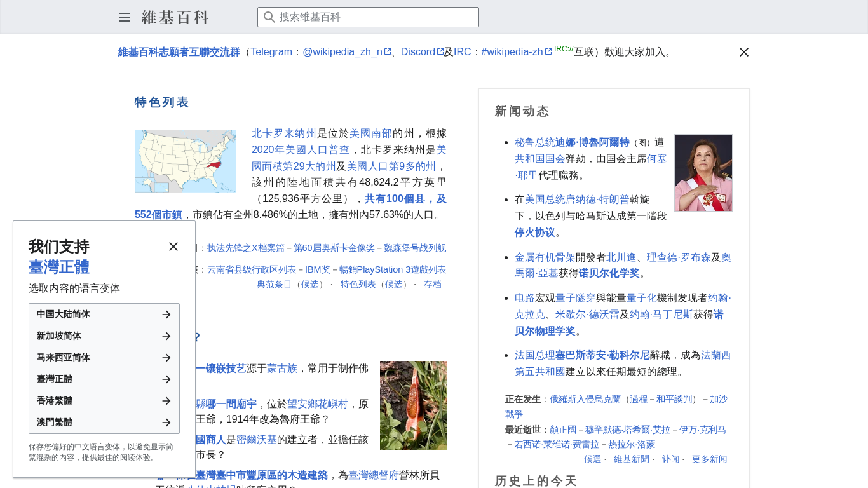Open the 特色列表 section heading link
The height and width of the screenshot is (488, 868).
[162, 102]
